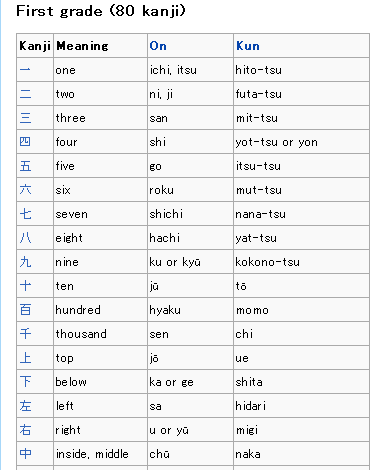382x470 pixels.
Task: Open the Kun column header link
Action: [247, 46]
